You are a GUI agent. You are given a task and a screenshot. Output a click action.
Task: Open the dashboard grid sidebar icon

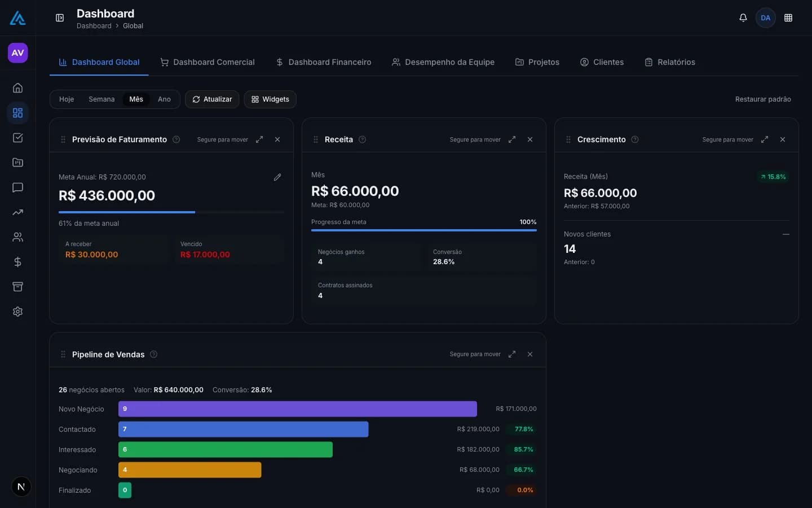click(17, 113)
